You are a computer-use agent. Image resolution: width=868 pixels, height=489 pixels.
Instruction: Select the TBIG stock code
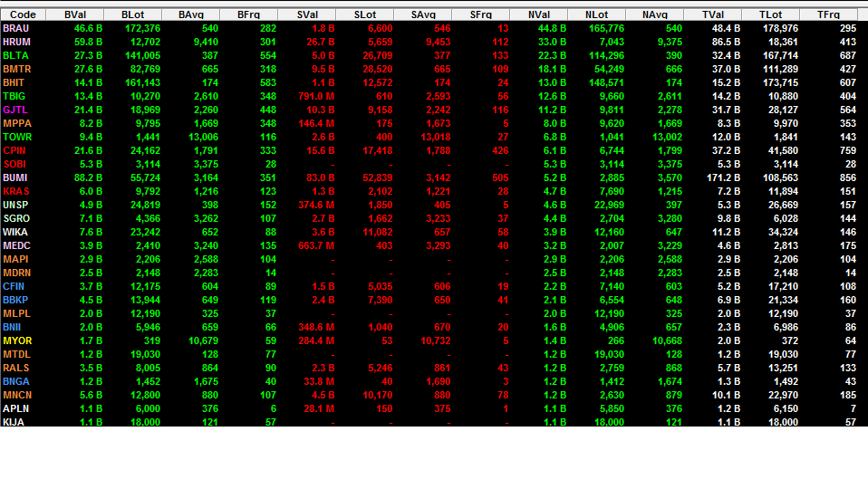(x=14, y=96)
